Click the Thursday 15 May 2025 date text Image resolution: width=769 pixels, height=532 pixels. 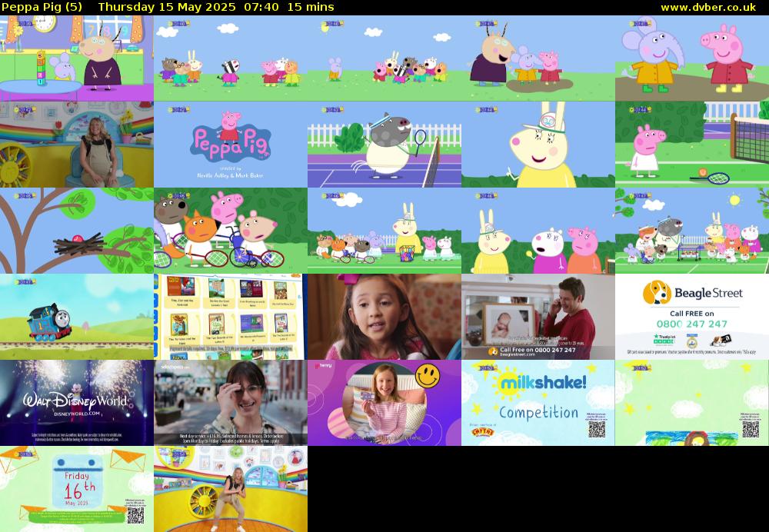pyautogui.click(x=167, y=8)
